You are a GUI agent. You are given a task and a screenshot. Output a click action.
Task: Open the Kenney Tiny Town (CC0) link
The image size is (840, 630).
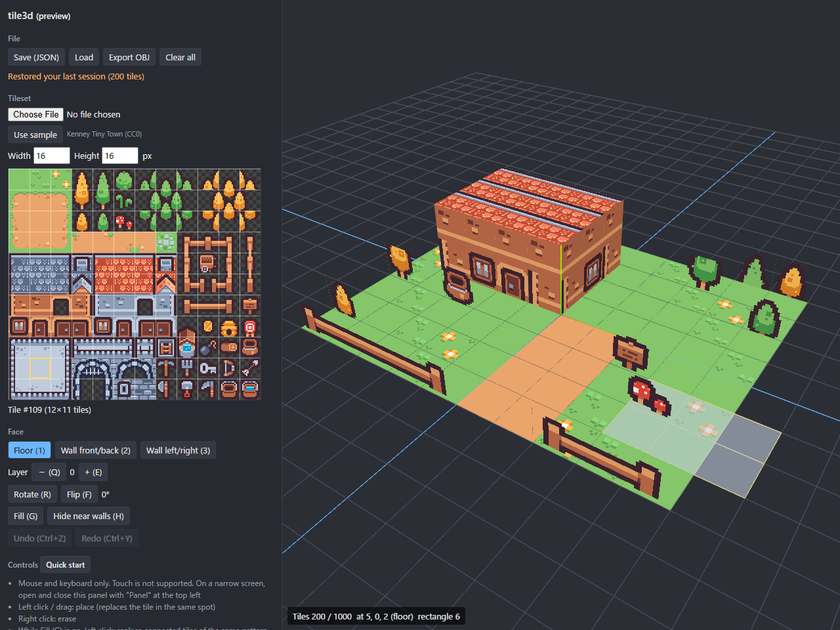click(x=104, y=134)
